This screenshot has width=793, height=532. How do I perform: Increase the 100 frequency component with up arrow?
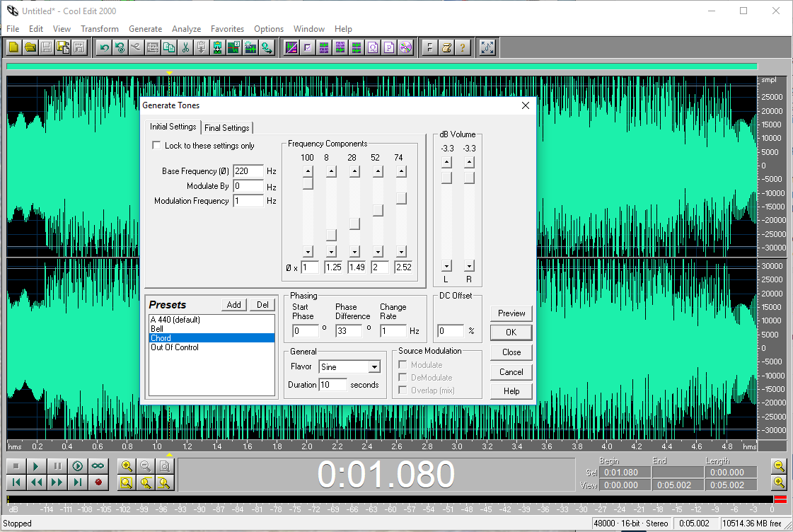(308, 171)
